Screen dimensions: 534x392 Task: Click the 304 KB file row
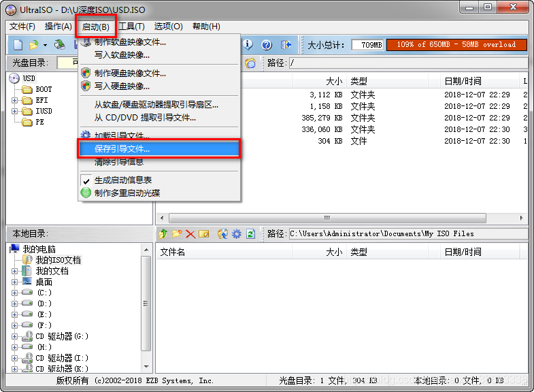click(341, 141)
